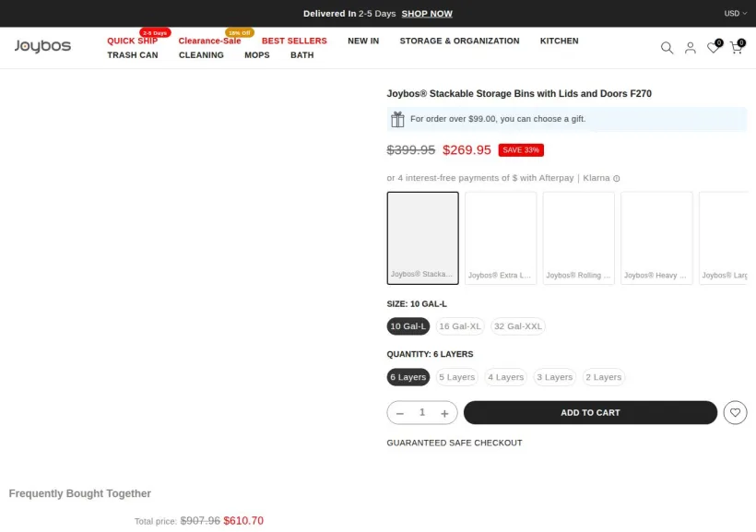Open the MOPS menu
The width and height of the screenshot is (756, 532).
pyautogui.click(x=256, y=55)
